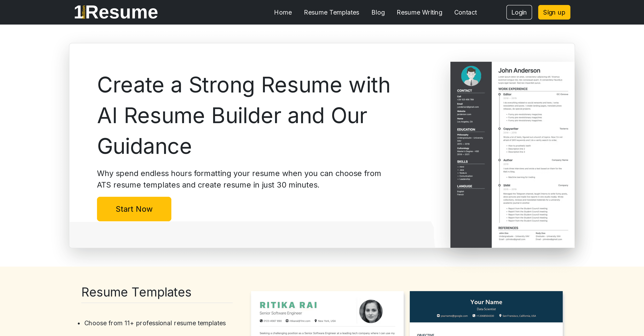Open the Home menu item
The image size is (644, 336).
[283, 12]
